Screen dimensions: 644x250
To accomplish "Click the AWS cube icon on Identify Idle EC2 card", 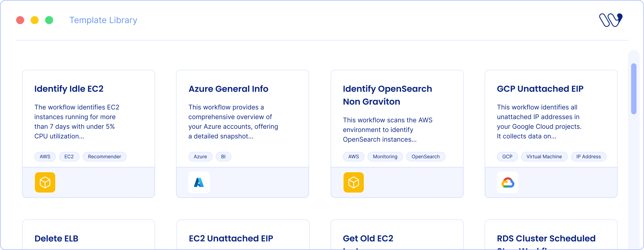I will click(45, 182).
